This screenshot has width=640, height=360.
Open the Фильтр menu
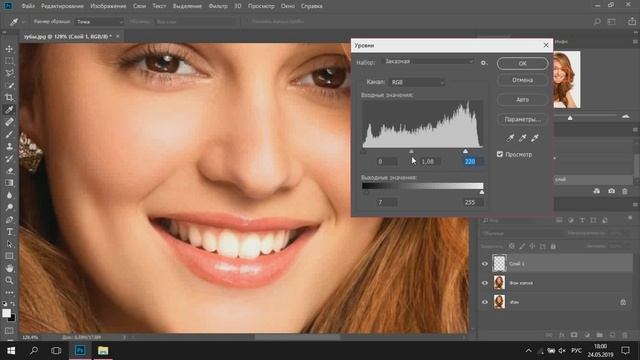coord(218,6)
